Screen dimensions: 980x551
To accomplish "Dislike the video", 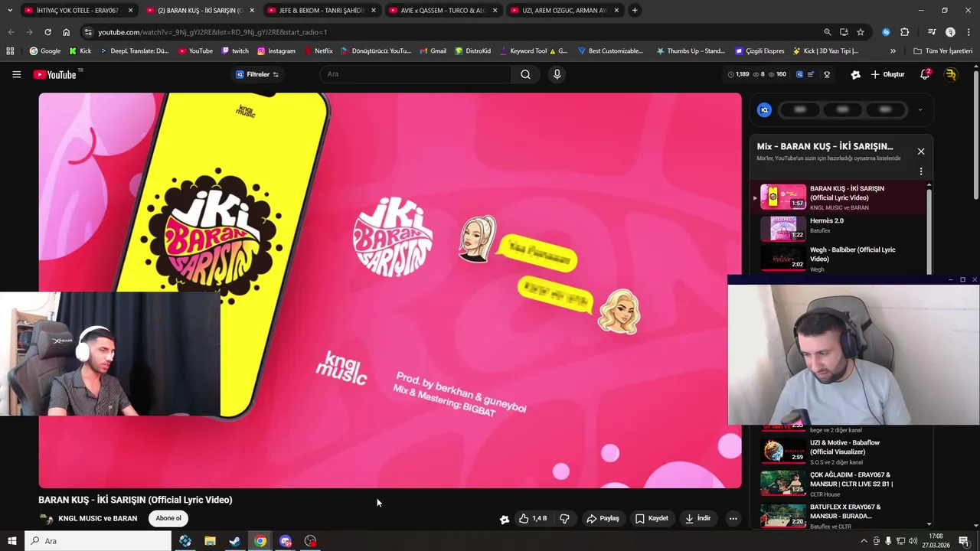I will [x=564, y=518].
